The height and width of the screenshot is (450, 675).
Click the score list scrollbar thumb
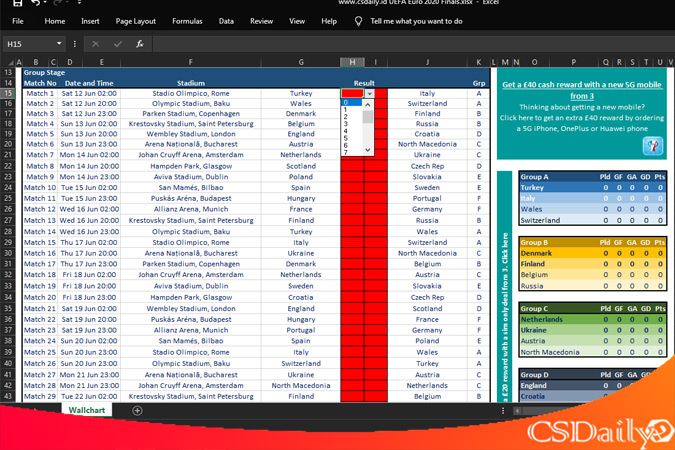(368, 117)
